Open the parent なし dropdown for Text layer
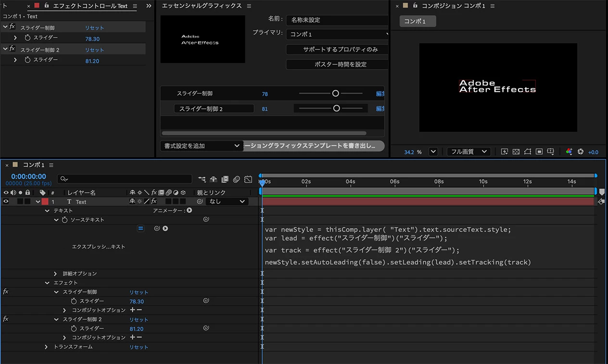The height and width of the screenshot is (364, 608). pos(228,201)
